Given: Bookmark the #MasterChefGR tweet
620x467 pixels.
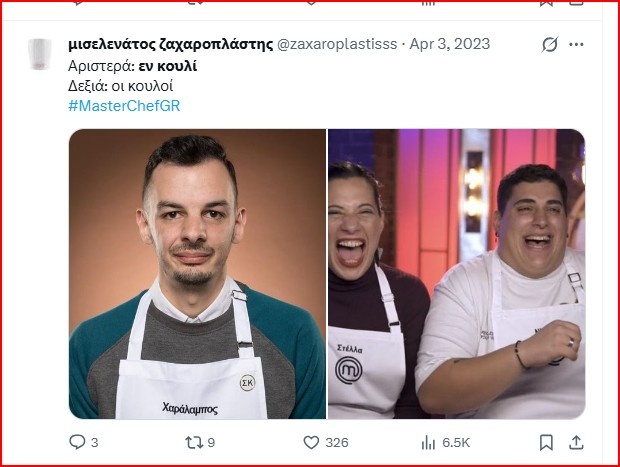Looking at the screenshot, I should [x=546, y=442].
